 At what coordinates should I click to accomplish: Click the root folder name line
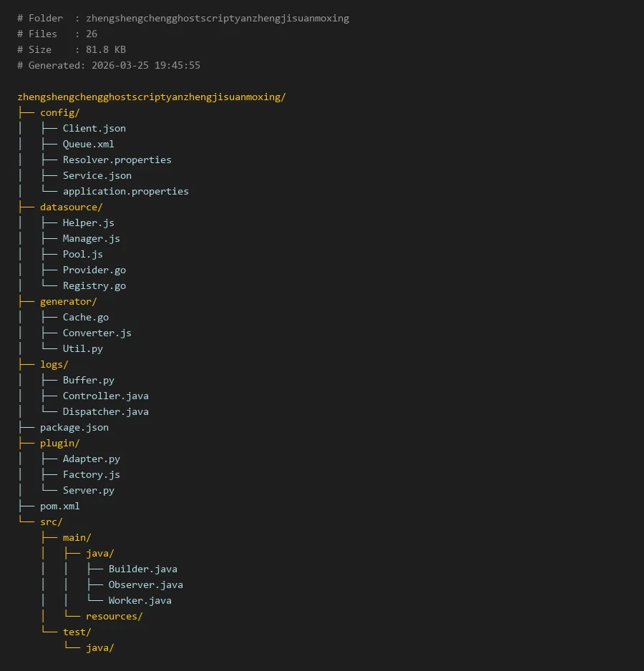(151, 97)
